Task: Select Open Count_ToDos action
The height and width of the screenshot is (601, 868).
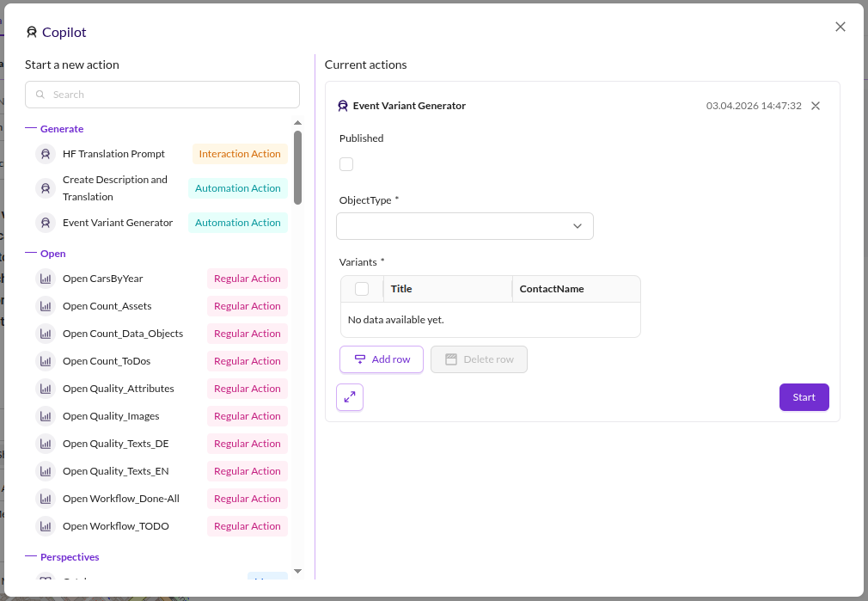Action: pyautogui.click(x=162, y=361)
